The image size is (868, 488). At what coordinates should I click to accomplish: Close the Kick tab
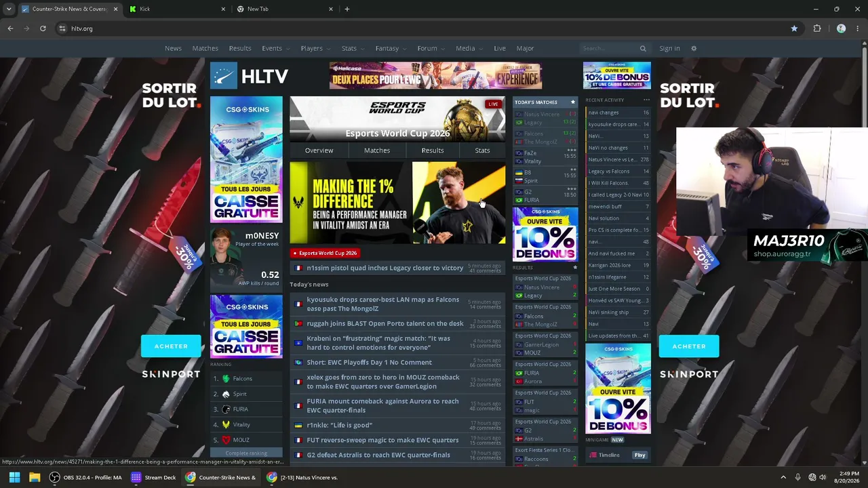click(x=223, y=9)
